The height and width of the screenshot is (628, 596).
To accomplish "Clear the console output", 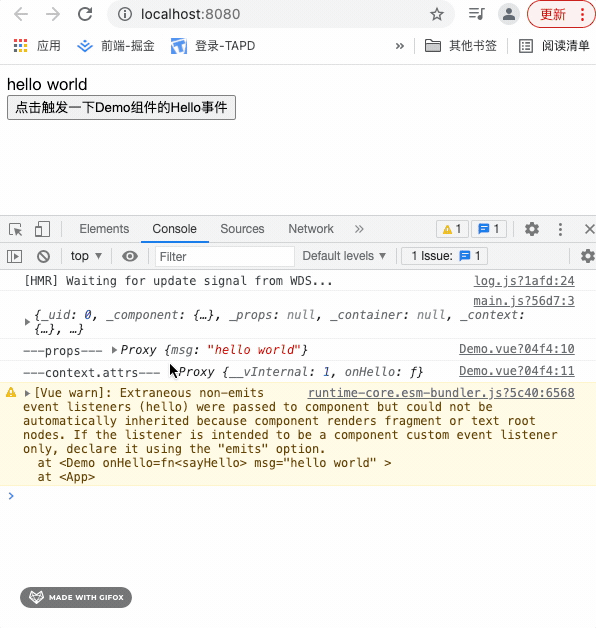I will click(43, 256).
